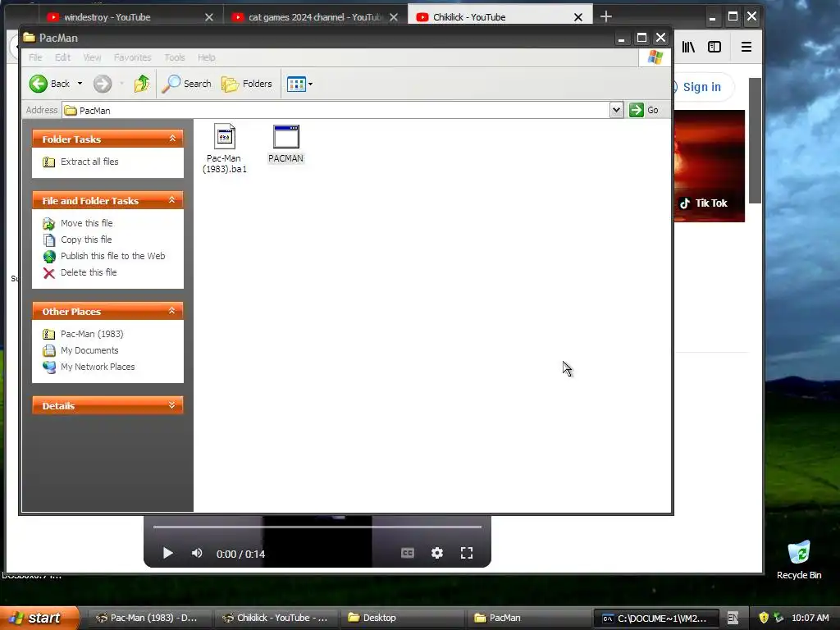This screenshot has height=630, width=840.
Task: Close the cat games 2024 tab
Action: click(x=394, y=17)
